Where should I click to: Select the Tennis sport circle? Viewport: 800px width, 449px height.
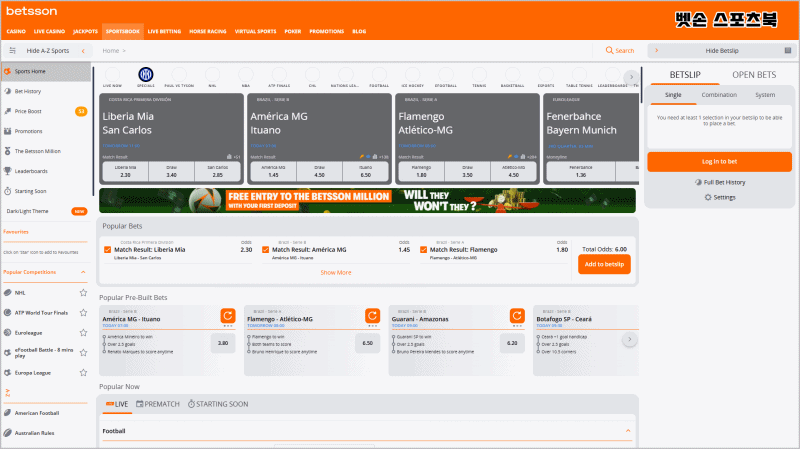(479, 74)
